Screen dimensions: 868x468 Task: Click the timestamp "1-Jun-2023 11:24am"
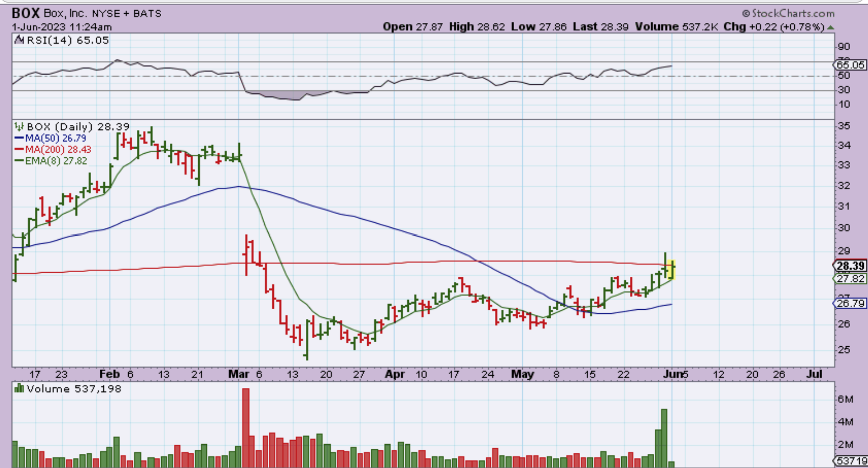62,27
